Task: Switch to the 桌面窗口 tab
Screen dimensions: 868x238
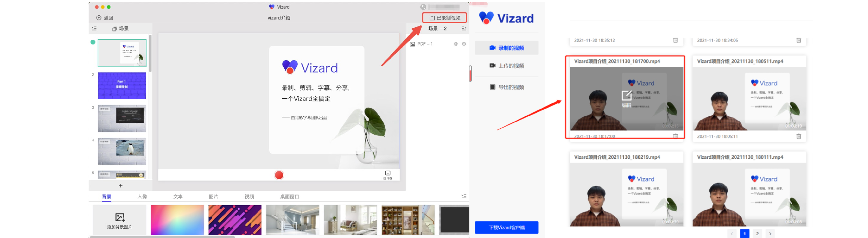Action: [289, 197]
